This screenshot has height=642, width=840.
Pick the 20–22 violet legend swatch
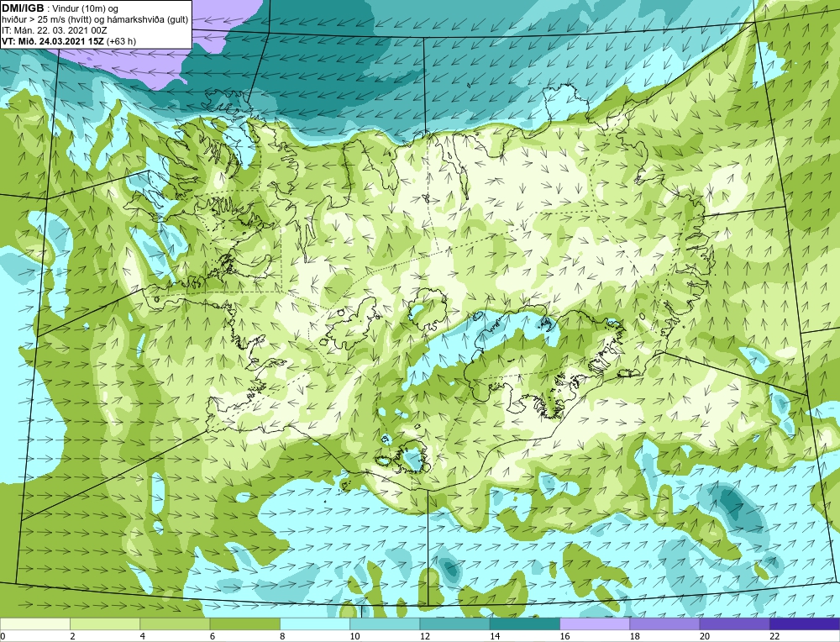pos(734,624)
